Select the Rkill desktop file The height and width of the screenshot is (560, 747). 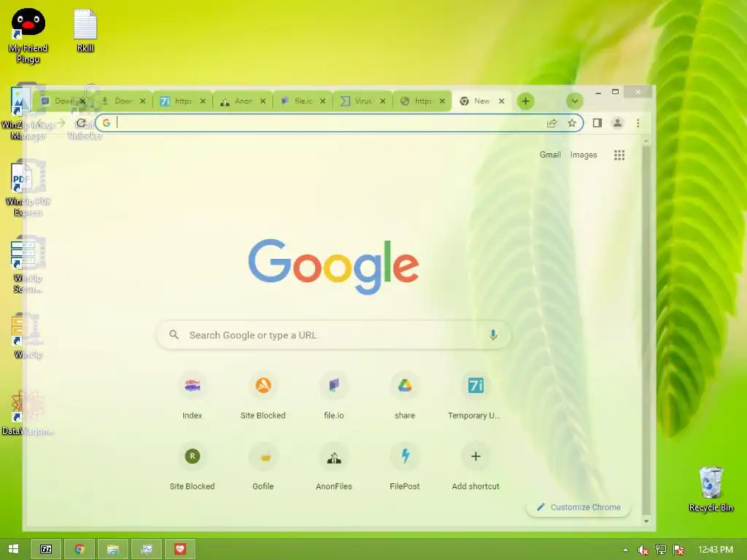click(85, 31)
